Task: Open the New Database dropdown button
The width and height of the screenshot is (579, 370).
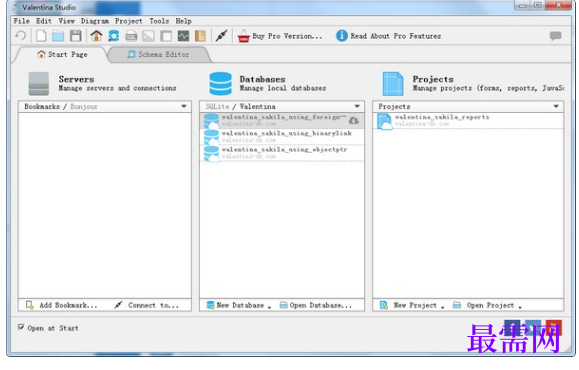Action: tap(239, 305)
